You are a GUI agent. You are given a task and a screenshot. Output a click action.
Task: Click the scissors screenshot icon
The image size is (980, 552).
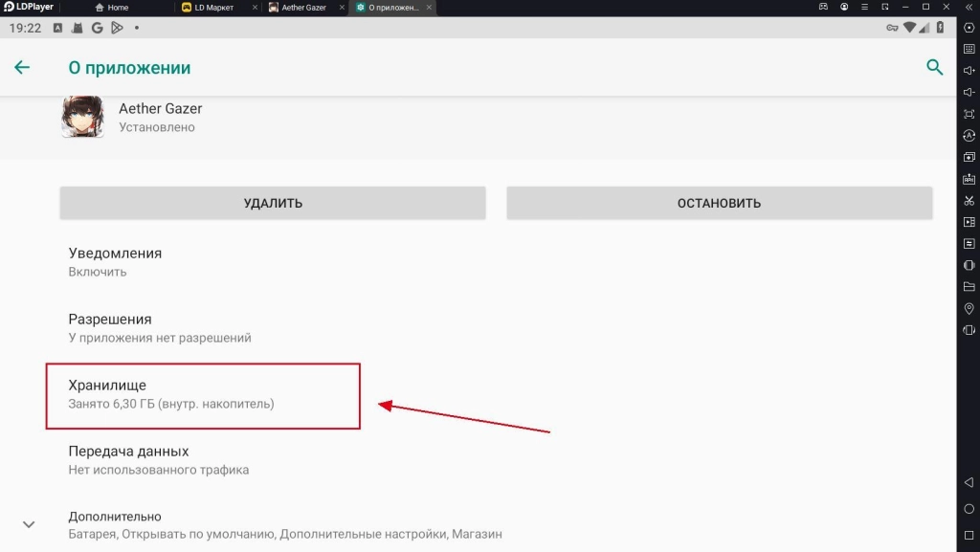[x=969, y=200]
